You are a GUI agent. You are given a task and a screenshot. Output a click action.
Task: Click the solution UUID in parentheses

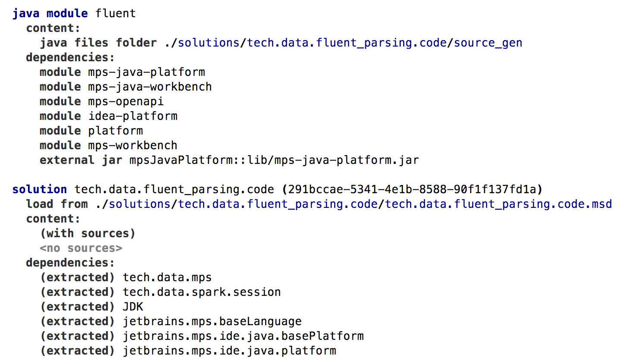pos(412,189)
